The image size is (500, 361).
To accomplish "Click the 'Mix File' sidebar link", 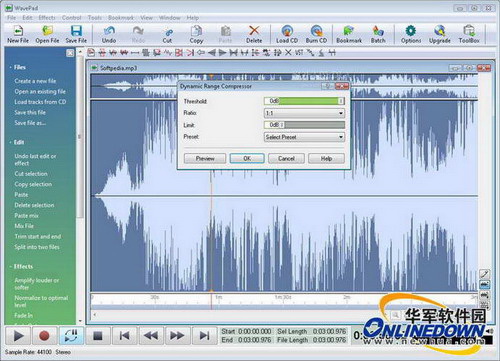I will point(24,226).
